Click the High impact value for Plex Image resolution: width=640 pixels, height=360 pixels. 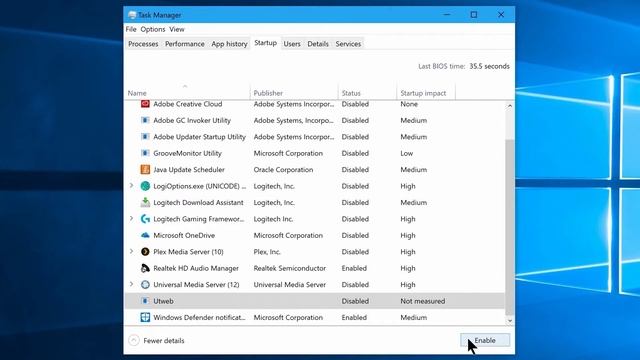pyautogui.click(x=408, y=252)
